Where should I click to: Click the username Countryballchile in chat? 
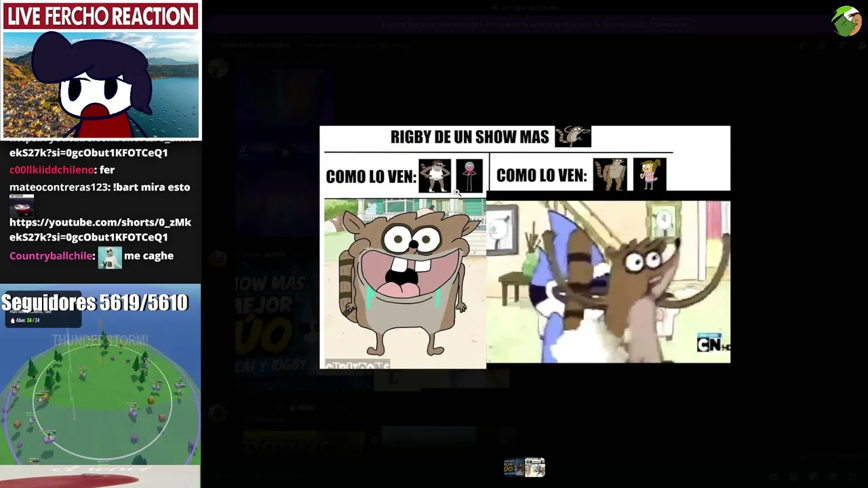(51, 256)
